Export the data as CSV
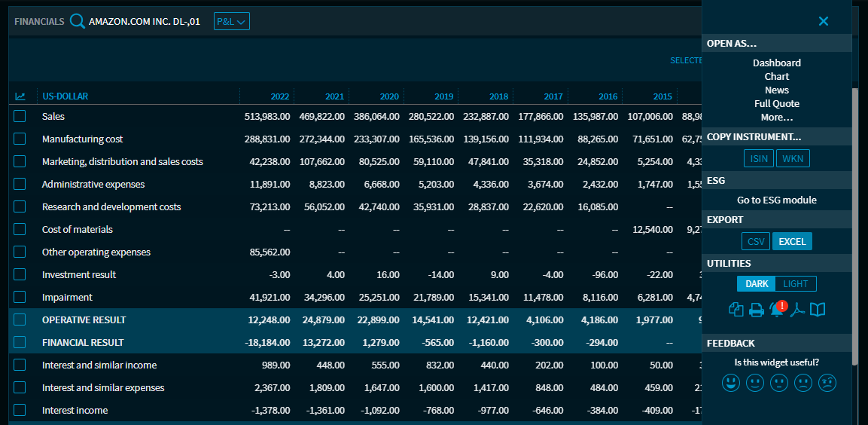This screenshot has height=425, width=868. point(755,242)
